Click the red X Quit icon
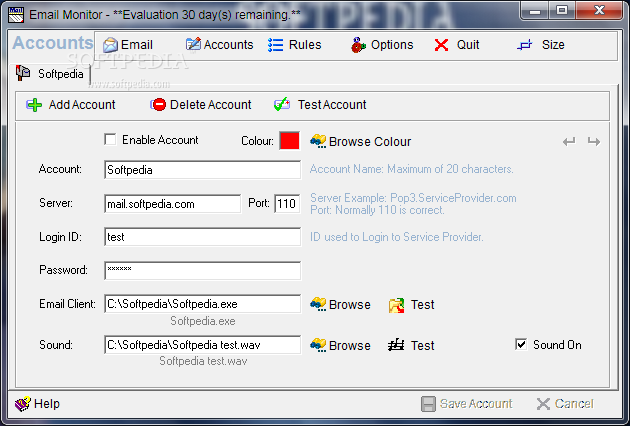The width and height of the screenshot is (630, 426). pos(441,45)
